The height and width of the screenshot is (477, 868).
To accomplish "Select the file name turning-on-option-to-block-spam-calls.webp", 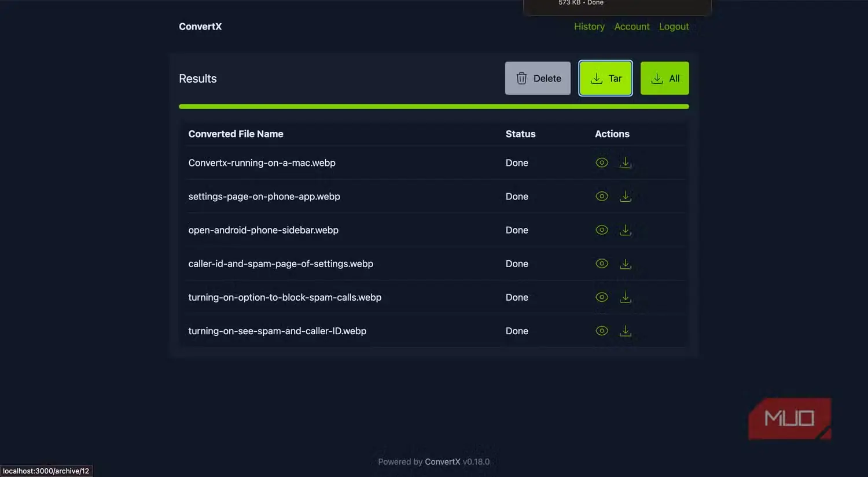I will click(285, 297).
